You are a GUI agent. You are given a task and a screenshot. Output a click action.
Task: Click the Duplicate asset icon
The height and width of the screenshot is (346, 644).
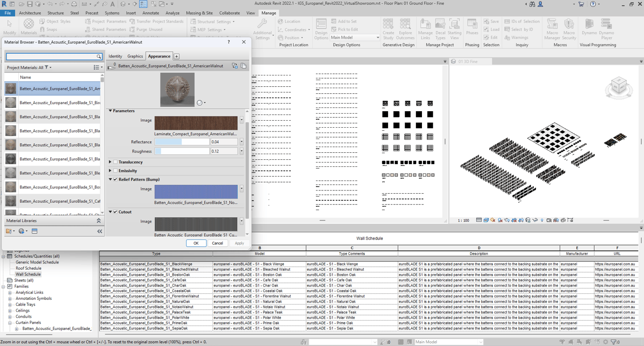244,66
